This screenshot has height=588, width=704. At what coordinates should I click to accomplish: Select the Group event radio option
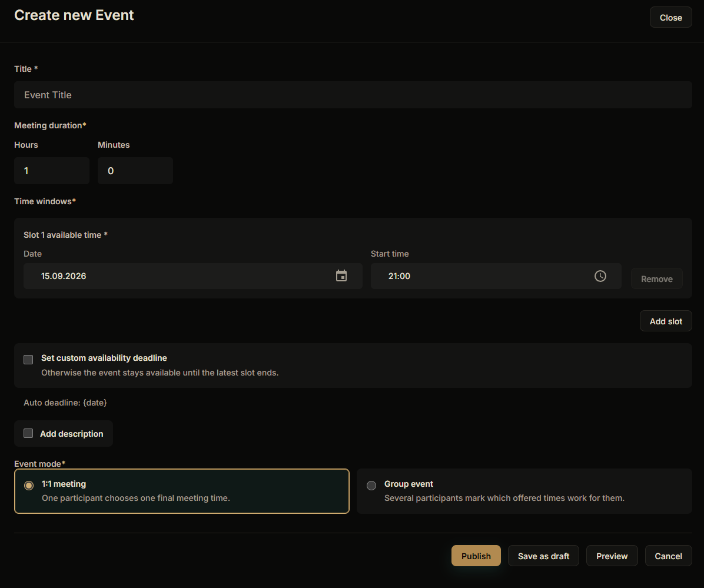coord(371,486)
